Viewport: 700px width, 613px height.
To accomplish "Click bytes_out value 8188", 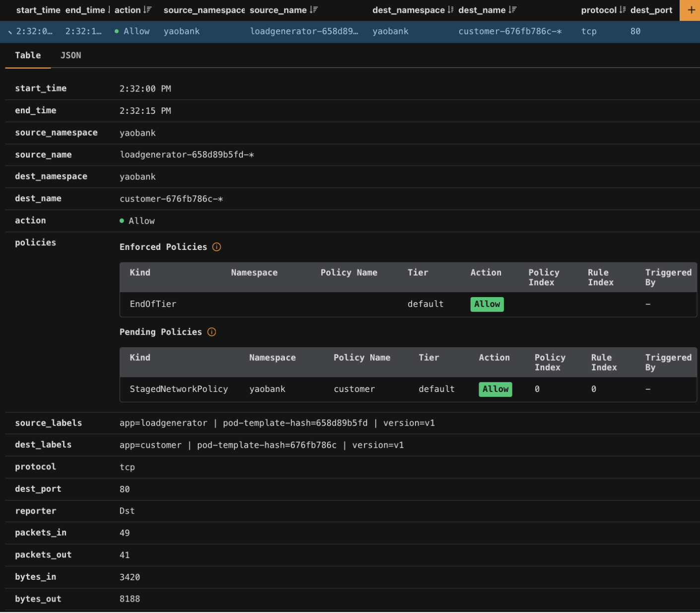I will (130, 599).
